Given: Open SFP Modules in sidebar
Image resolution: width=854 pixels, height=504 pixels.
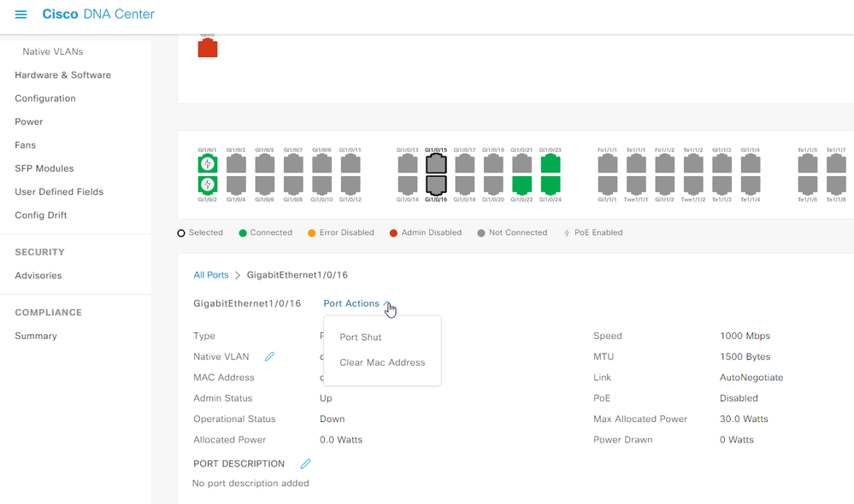Looking at the screenshot, I should tap(44, 169).
